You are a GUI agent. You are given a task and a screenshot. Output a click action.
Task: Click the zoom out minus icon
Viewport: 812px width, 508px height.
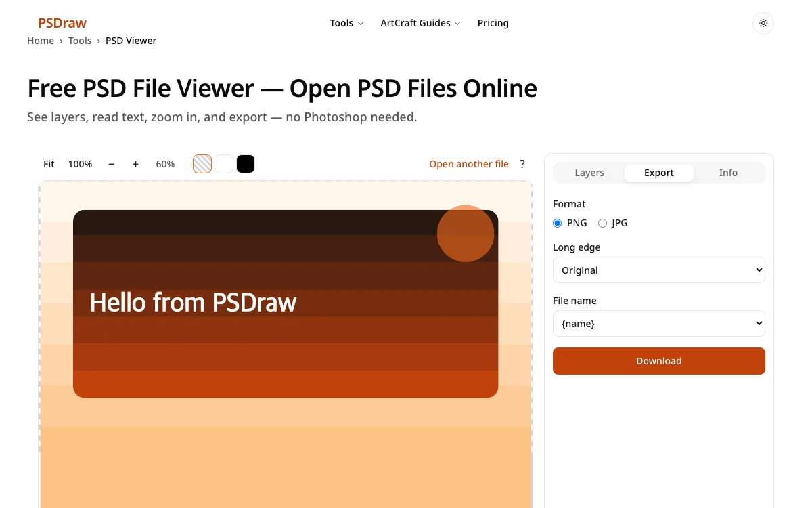[x=111, y=164]
